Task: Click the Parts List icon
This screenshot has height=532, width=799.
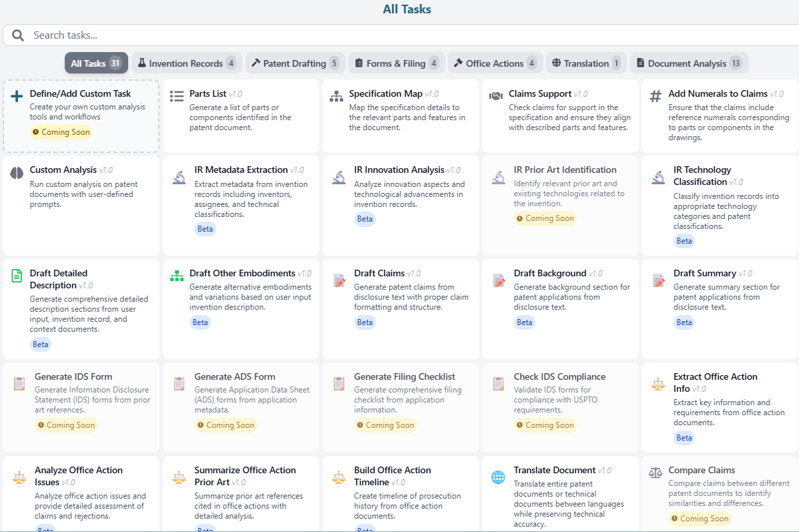Action: coord(177,94)
